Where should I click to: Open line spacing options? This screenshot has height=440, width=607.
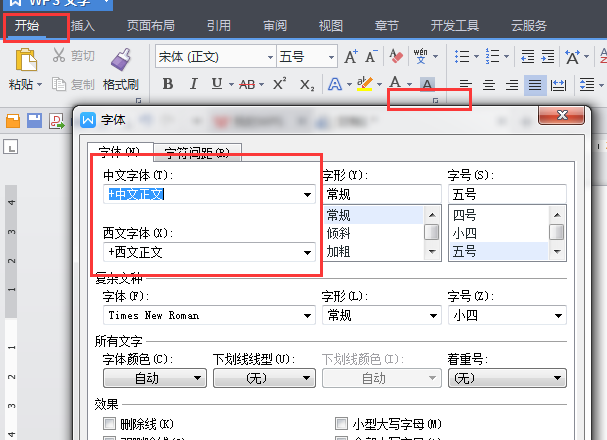pyautogui.click(x=587, y=84)
